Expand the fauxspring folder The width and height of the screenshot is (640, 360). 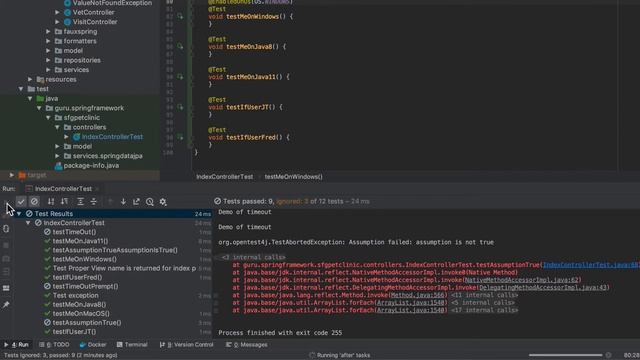point(48,31)
